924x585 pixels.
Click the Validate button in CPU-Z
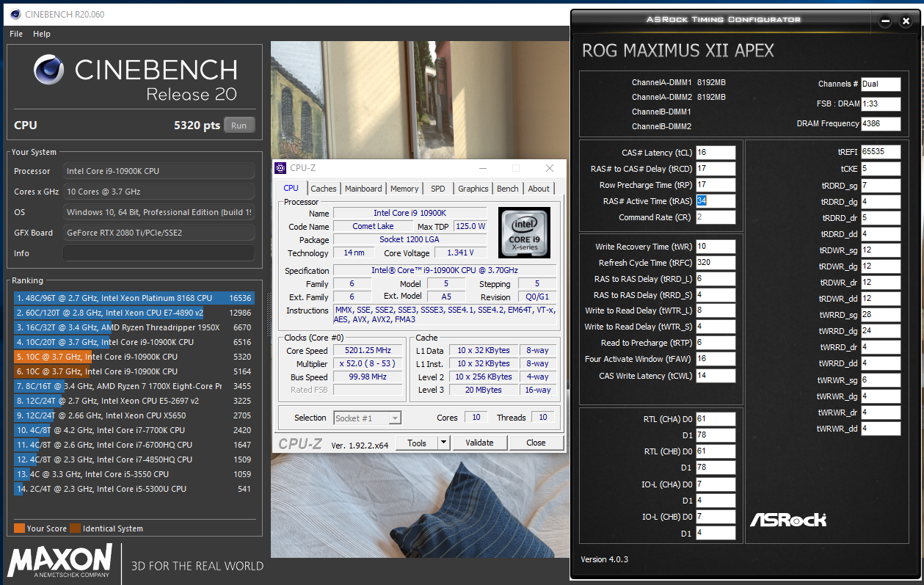[479, 443]
